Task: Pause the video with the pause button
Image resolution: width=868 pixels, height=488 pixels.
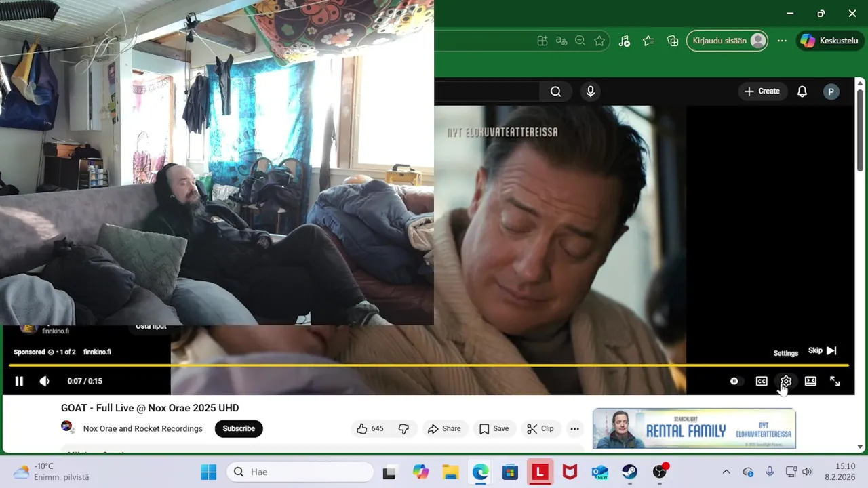Action: click(19, 382)
